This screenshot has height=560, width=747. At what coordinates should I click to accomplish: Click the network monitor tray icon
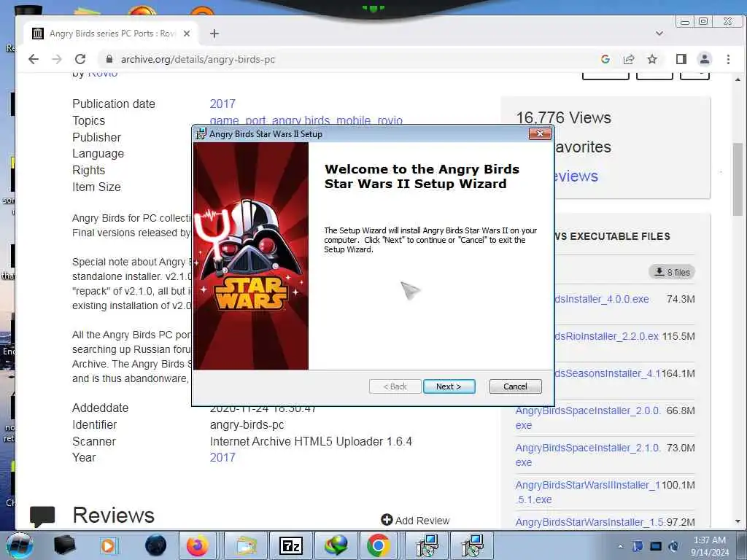click(x=656, y=546)
